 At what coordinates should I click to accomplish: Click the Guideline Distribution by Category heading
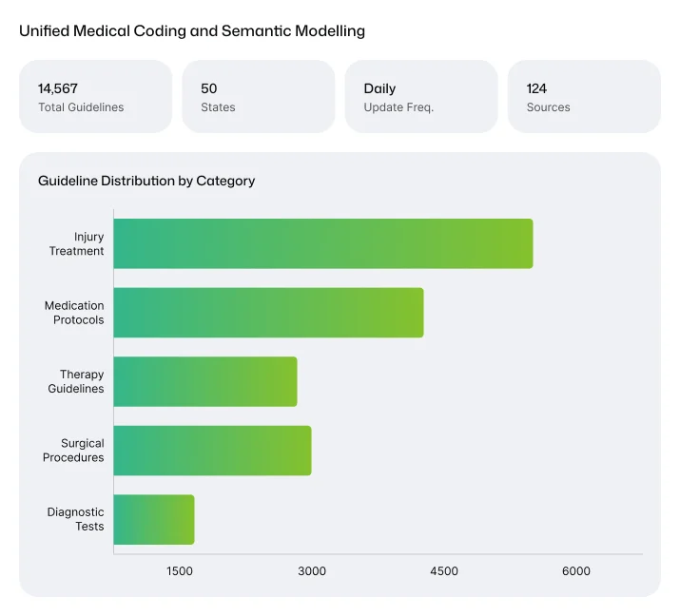tap(146, 181)
